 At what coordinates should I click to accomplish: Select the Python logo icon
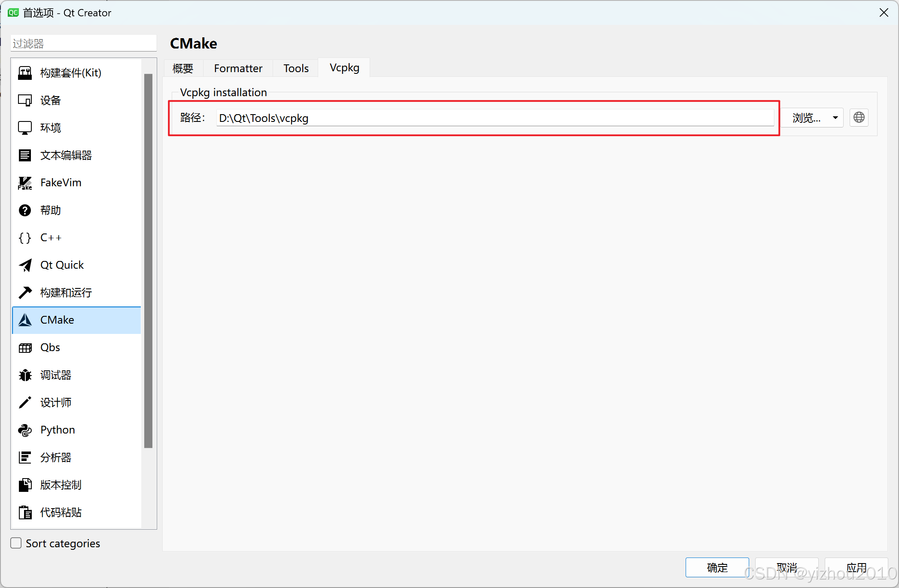coord(25,430)
